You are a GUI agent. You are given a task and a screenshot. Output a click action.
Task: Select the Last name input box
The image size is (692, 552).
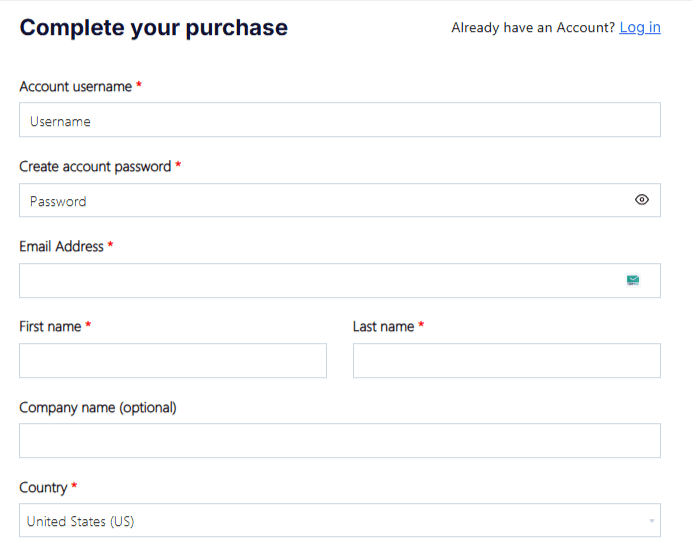(506, 361)
